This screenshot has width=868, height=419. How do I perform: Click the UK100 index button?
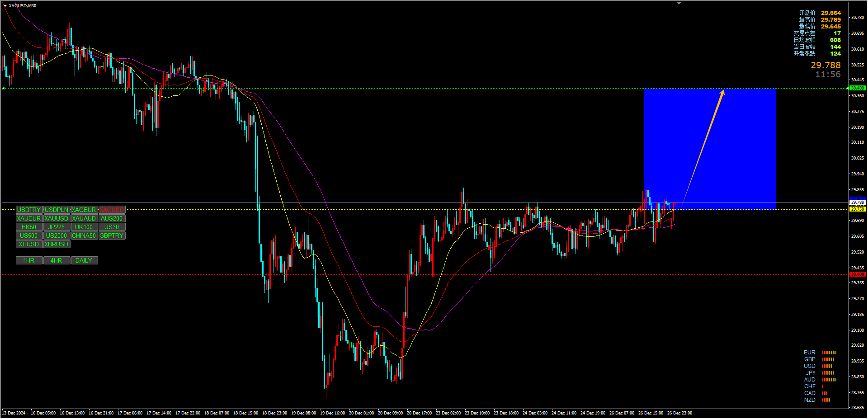[84, 227]
